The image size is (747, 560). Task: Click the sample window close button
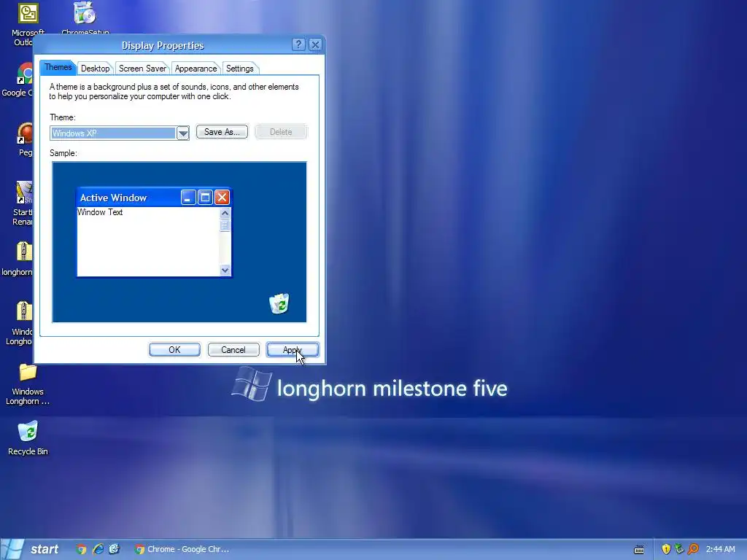tap(222, 197)
